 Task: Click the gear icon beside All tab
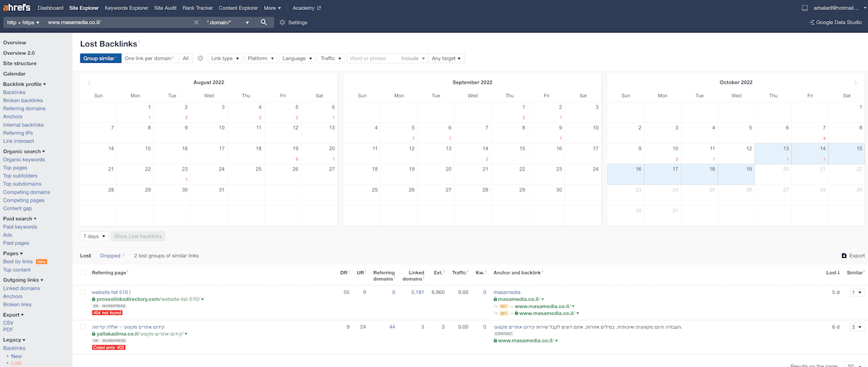[200, 58]
